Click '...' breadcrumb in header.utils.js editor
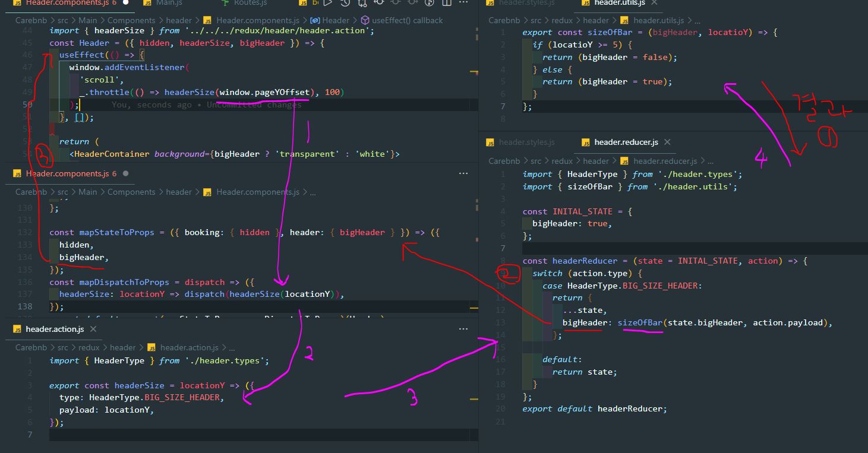The width and height of the screenshot is (868, 453). pos(698,20)
